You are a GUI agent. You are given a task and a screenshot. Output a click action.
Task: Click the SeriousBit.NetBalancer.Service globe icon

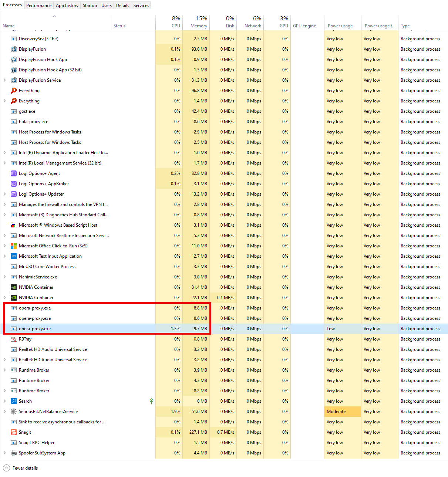pyautogui.click(x=14, y=412)
